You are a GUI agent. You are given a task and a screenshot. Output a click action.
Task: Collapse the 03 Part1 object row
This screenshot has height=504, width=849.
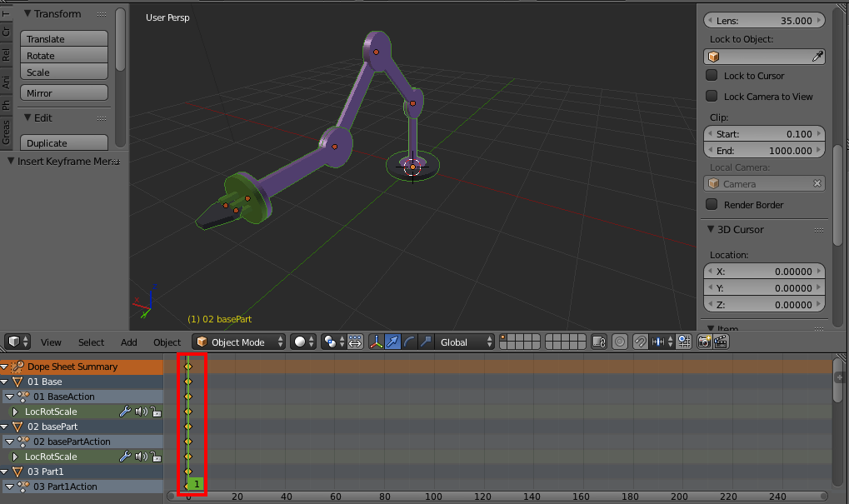(4, 472)
